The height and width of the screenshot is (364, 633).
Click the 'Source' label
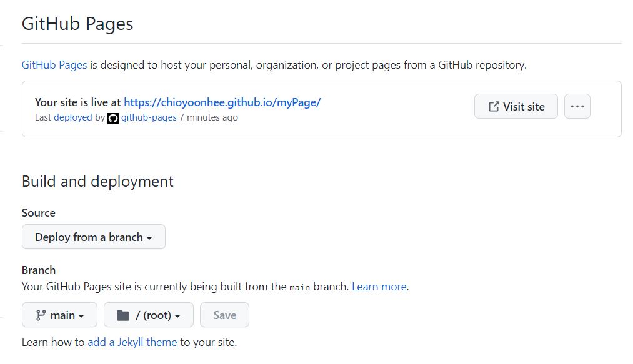click(39, 213)
